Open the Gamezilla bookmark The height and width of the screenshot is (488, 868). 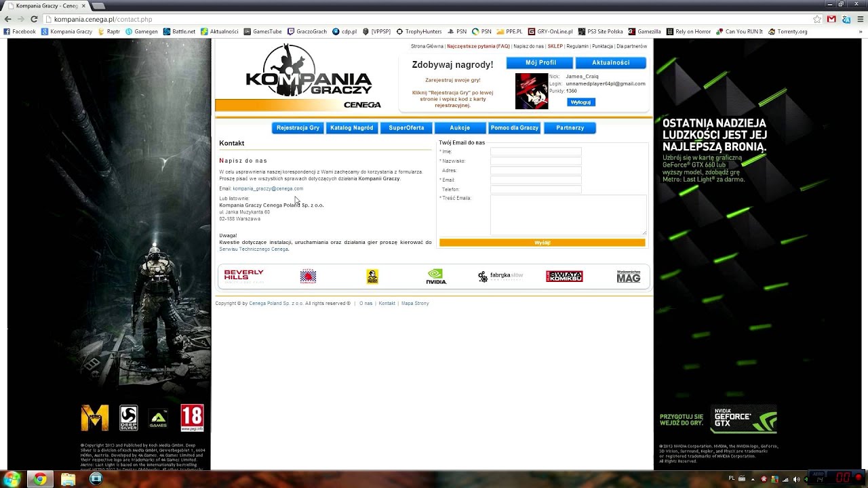click(x=644, y=32)
